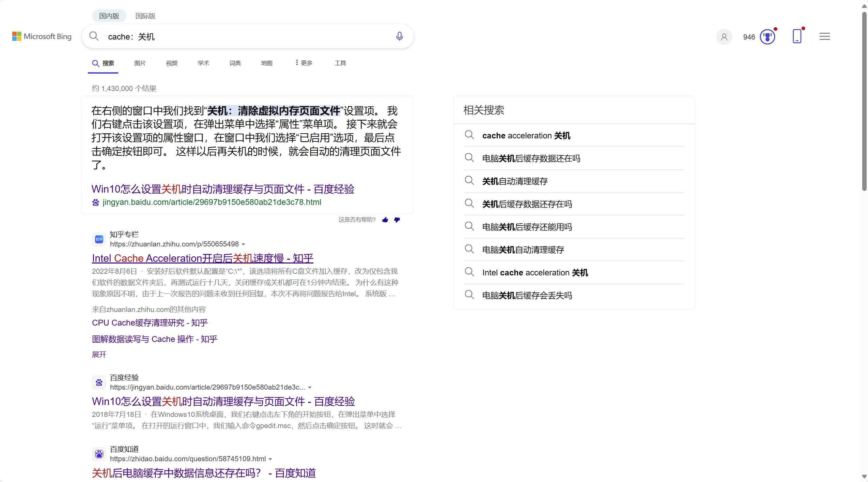Switch to 国际版 search mode

tap(145, 16)
